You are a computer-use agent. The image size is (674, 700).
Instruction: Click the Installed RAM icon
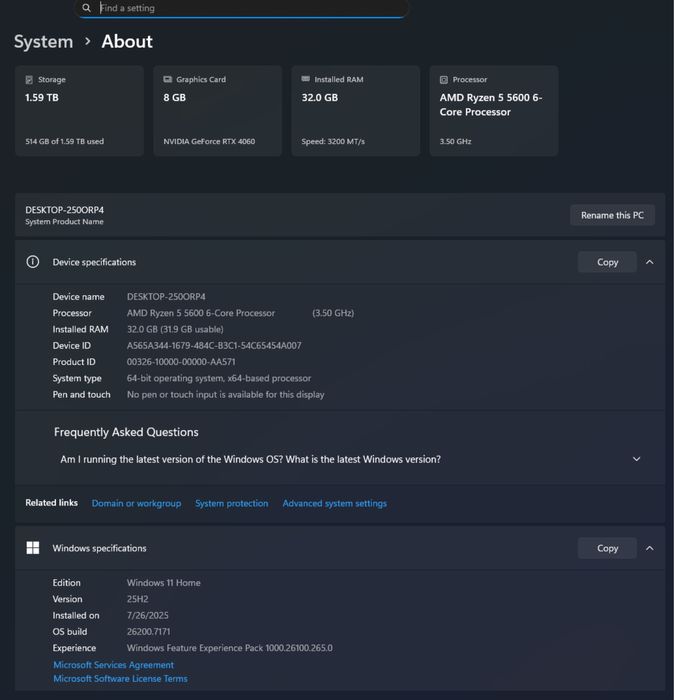pos(306,79)
